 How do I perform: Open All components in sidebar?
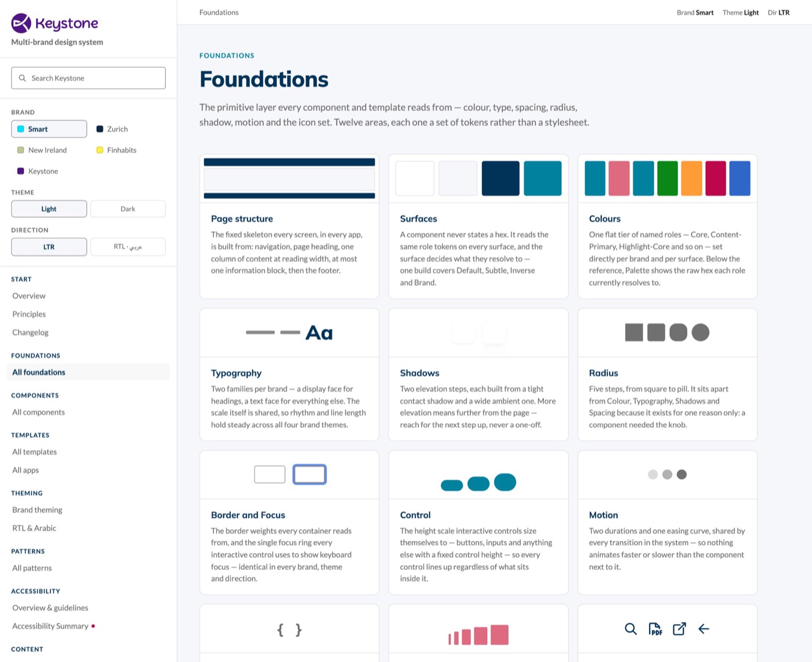(88, 412)
